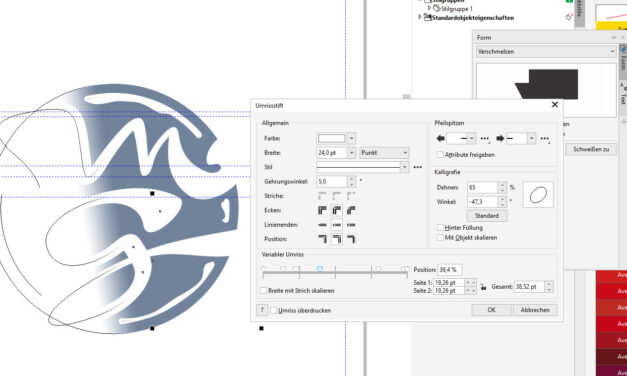Click the Gesamt total width field
This screenshot has width=627, height=376.
tap(530, 287)
